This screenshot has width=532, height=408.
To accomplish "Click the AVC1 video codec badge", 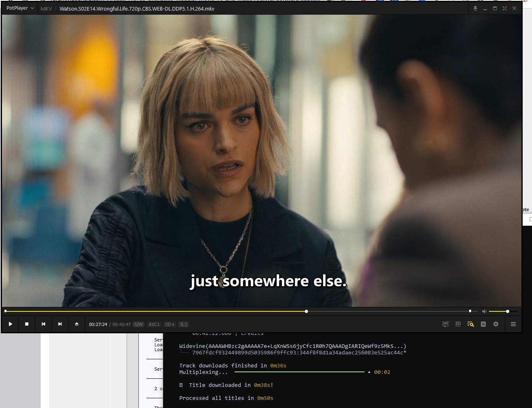I will coord(154,324).
